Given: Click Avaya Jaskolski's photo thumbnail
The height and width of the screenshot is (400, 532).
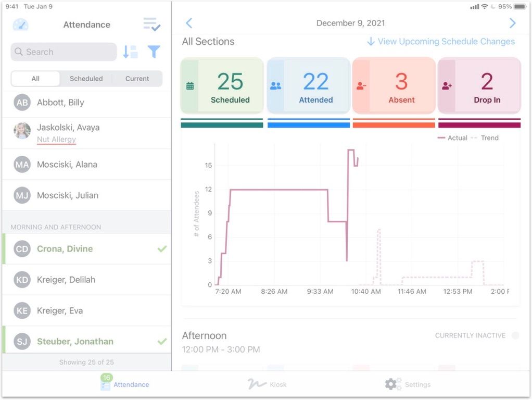Looking at the screenshot, I should point(22,131).
